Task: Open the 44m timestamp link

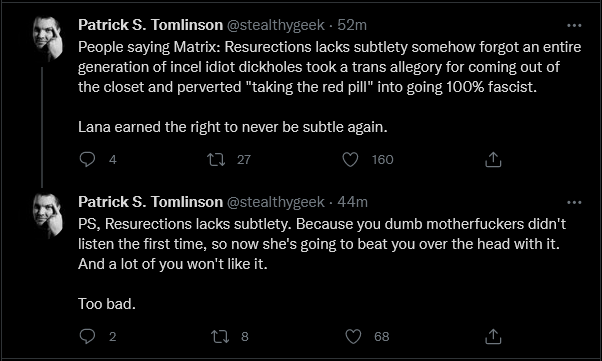Action: click(x=352, y=202)
